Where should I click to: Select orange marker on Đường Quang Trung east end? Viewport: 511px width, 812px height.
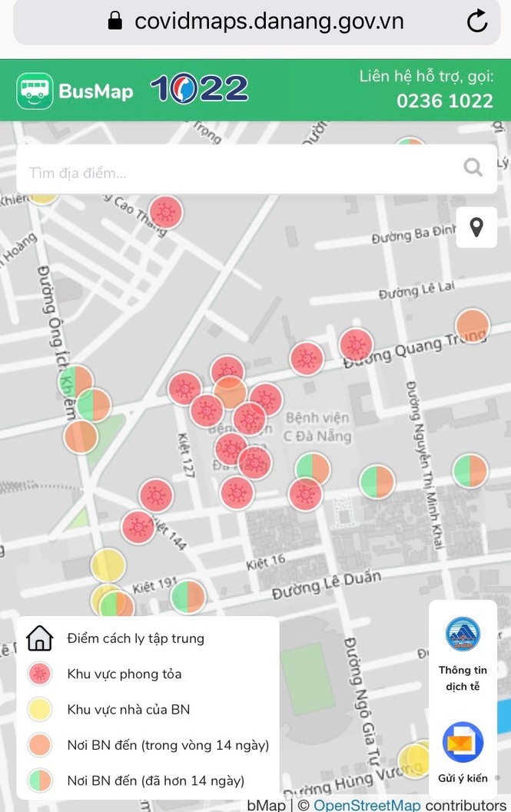pyautogui.click(x=472, y=325)
